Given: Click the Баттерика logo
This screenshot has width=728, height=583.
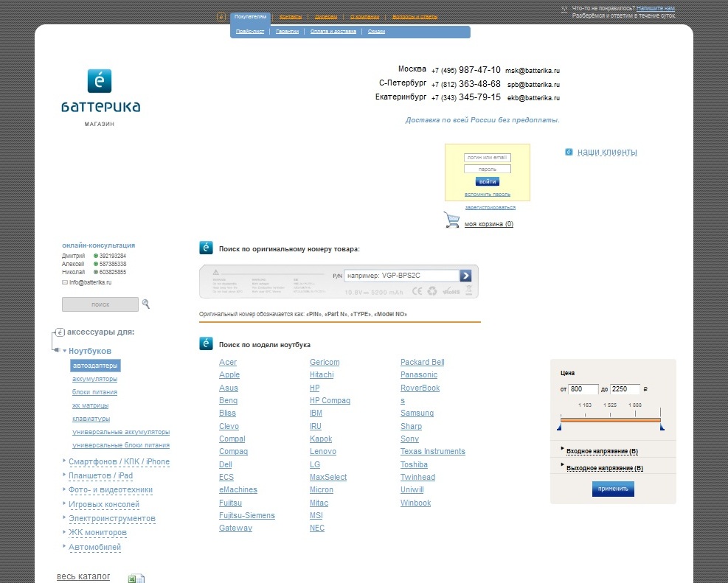Looking at the screenshot, I should click(x=100, y=92).
